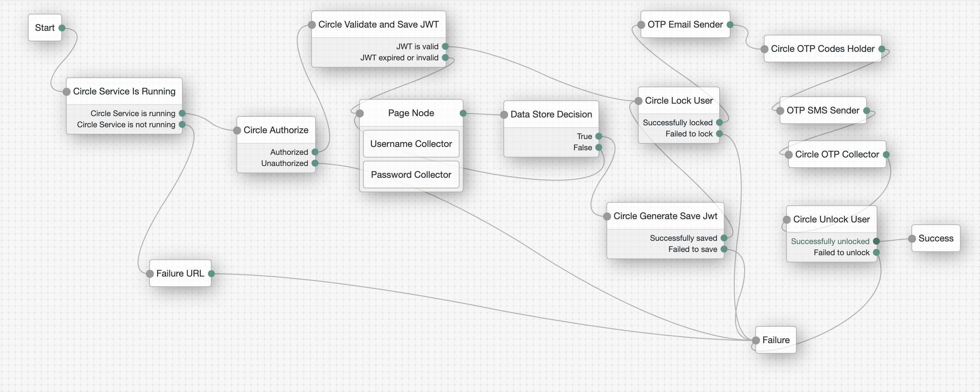The height and width of the screenshot is (392, 980).
Task: Click the 'JWT is valid' output port
Action: click(445, 47)
